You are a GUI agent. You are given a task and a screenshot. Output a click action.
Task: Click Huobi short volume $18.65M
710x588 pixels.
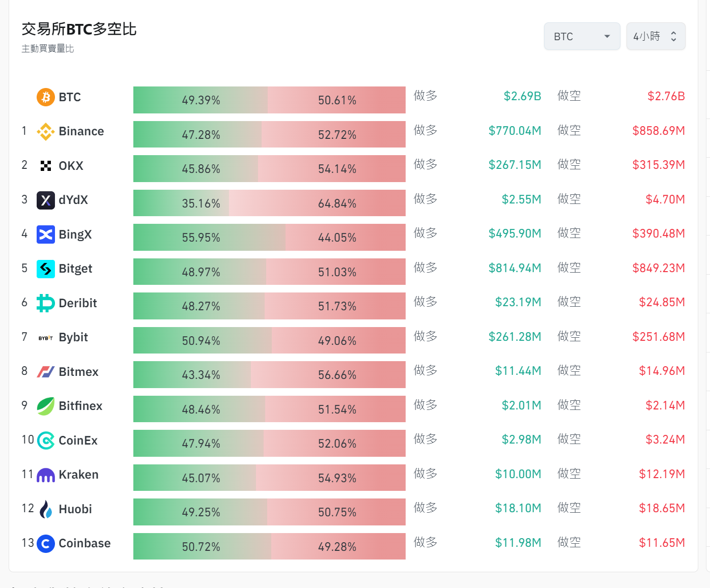tap(662, 508)
